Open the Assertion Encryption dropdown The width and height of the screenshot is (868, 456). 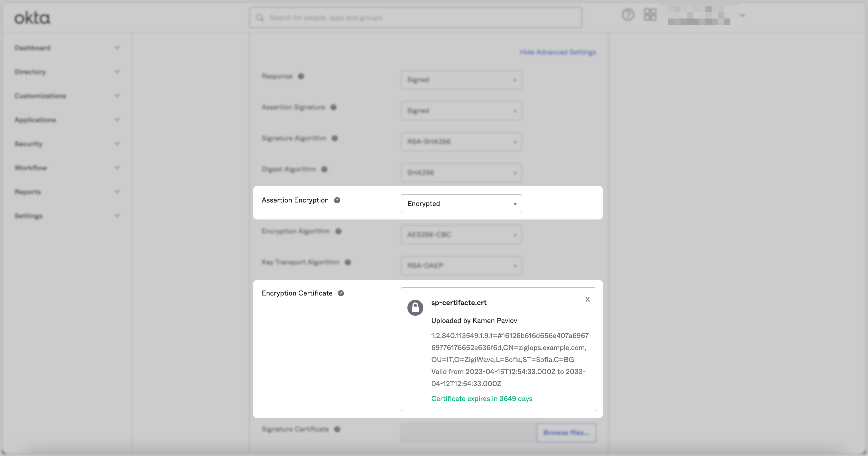(461, 204)
